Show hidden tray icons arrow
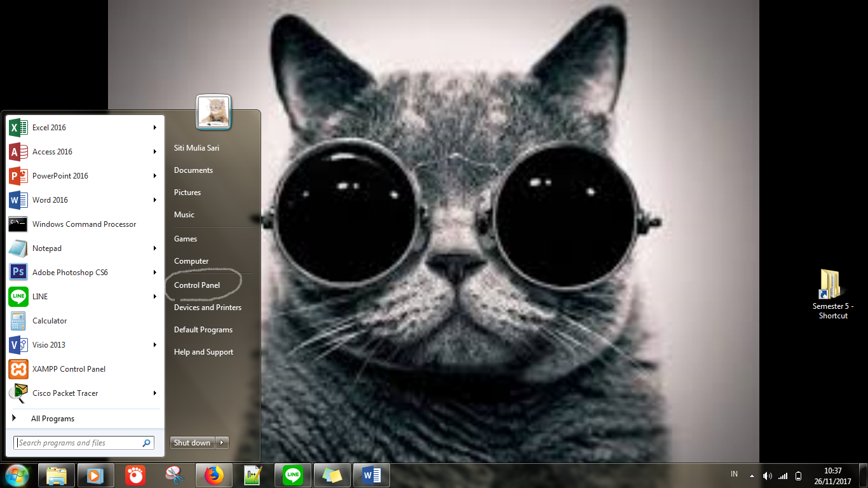The image size is (868, 488). point(752,476)
